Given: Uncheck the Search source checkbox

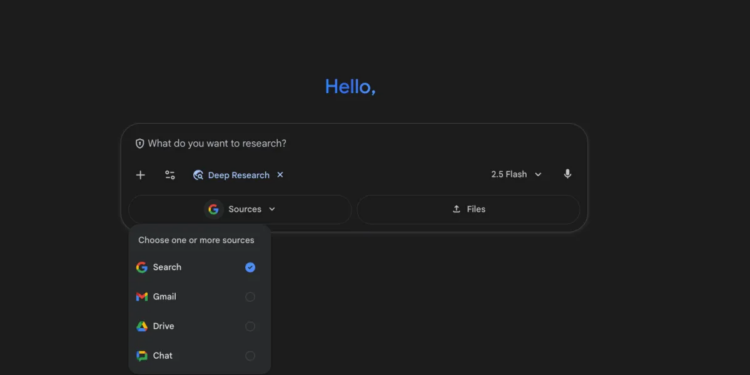Looking at the screenshot, I should 250,267.
